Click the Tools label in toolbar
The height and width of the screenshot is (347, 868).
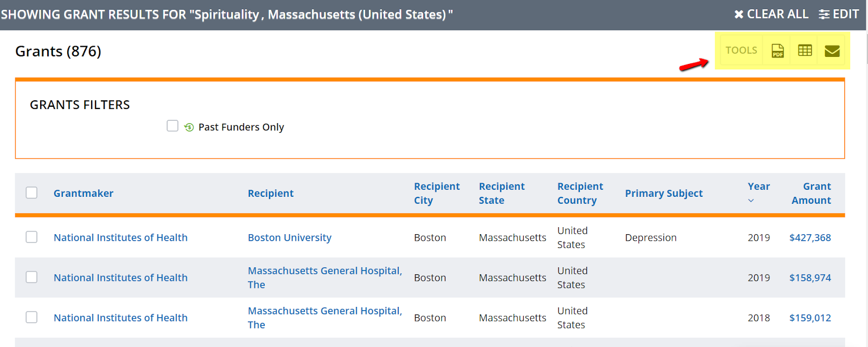pos(741,50)
